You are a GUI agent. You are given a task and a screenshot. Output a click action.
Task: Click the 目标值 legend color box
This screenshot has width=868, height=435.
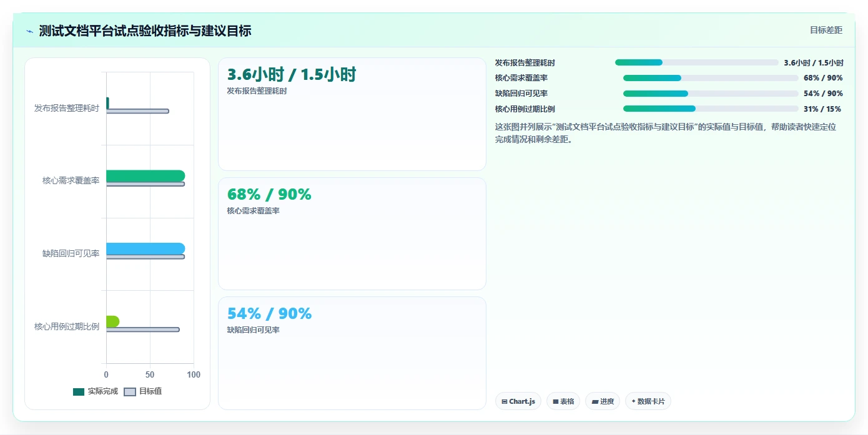(130, 392)
